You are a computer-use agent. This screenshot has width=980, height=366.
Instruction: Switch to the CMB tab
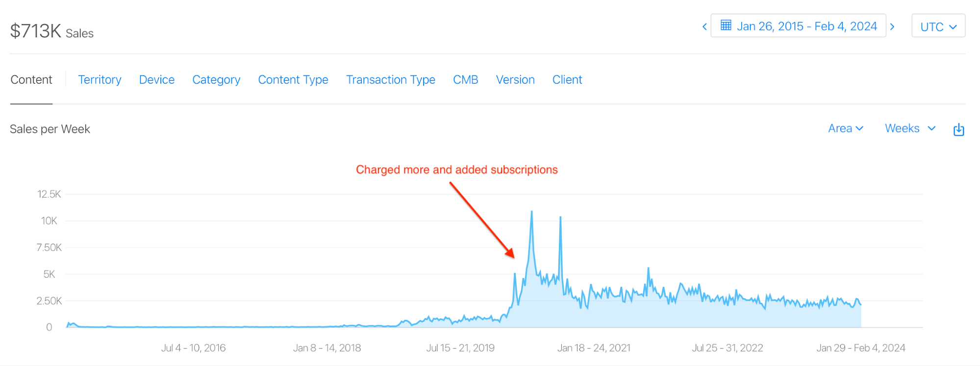pos(465,80)
